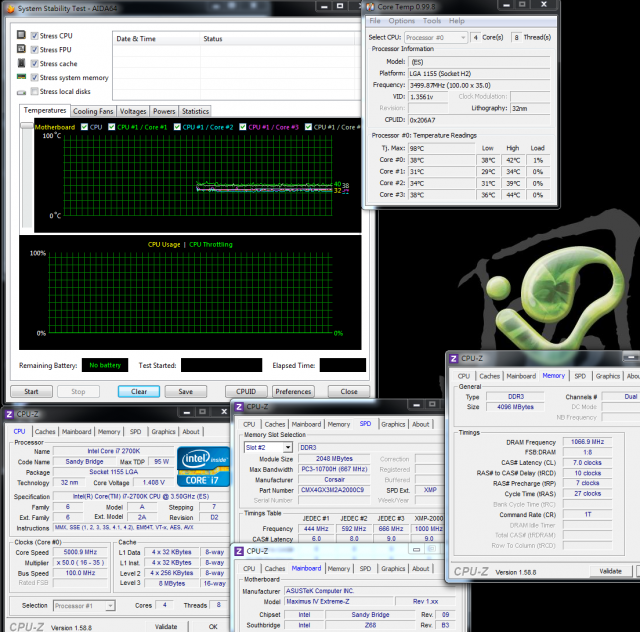Click the Intel Core i7 2700K name field
This screenshot has width=640, height=632.
click(x=114, y=451)
